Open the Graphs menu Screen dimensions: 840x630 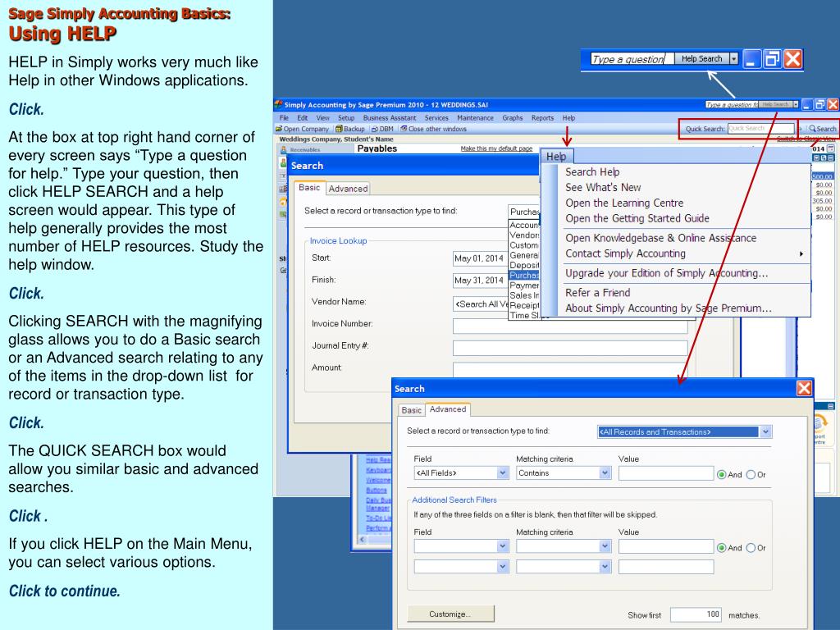[512, 118]
